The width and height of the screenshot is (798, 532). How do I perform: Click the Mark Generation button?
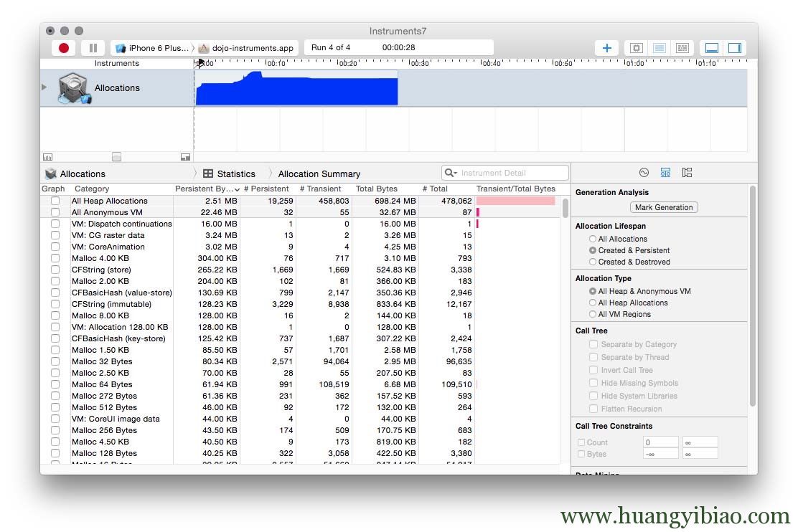664,207
